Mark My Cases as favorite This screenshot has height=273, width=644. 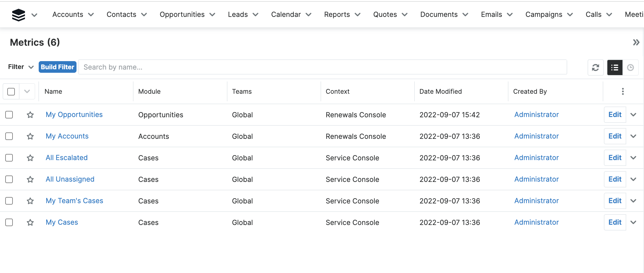30,223
